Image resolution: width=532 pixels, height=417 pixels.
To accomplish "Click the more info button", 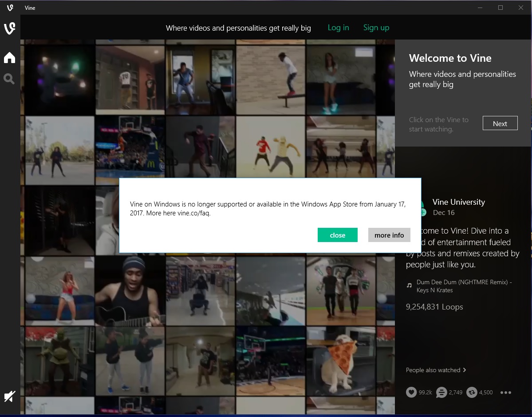I will click(x=389, y=235).
